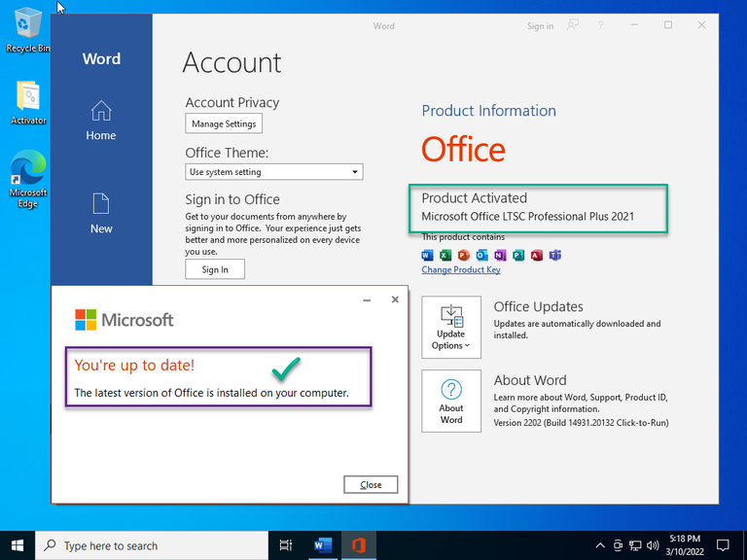Open the notification center icon
Screen dimensions: 747x560
point(723,545)
